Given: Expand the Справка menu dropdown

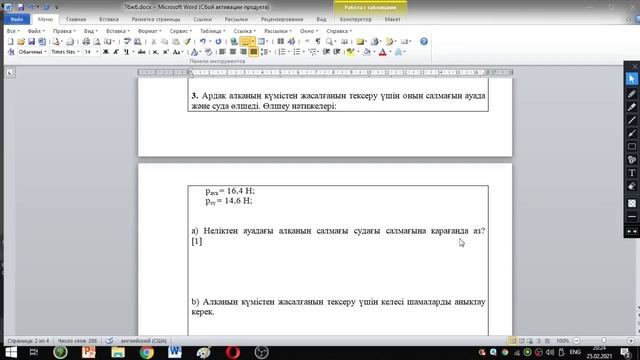Looking at the screenshot, I should point(339,31).
